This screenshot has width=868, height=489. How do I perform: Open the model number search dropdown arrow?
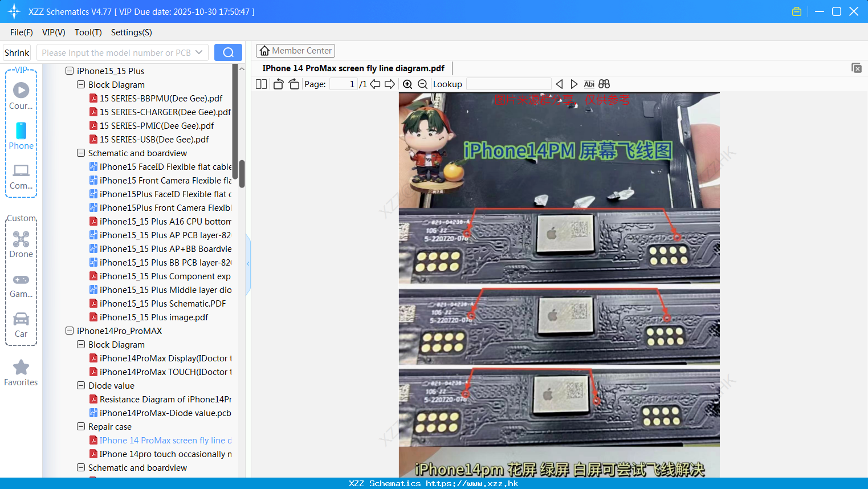tap(199, 52)
